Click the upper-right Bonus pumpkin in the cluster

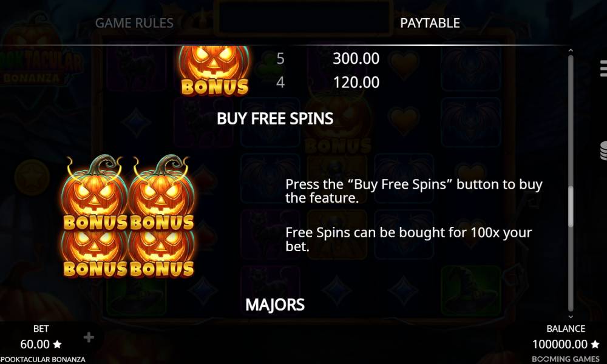coord(162,193)
